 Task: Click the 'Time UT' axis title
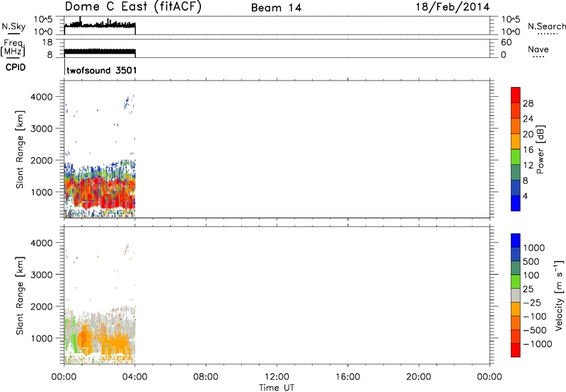click(277, 387)
